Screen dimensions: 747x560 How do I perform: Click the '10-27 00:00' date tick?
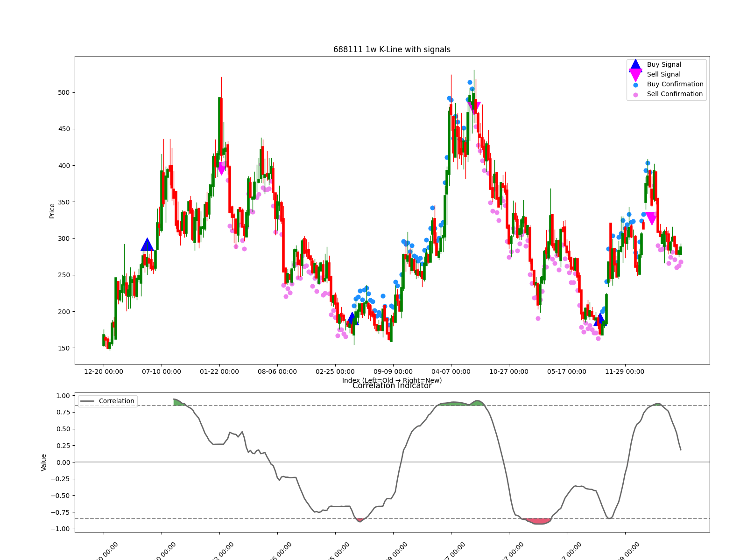point(509,372)
